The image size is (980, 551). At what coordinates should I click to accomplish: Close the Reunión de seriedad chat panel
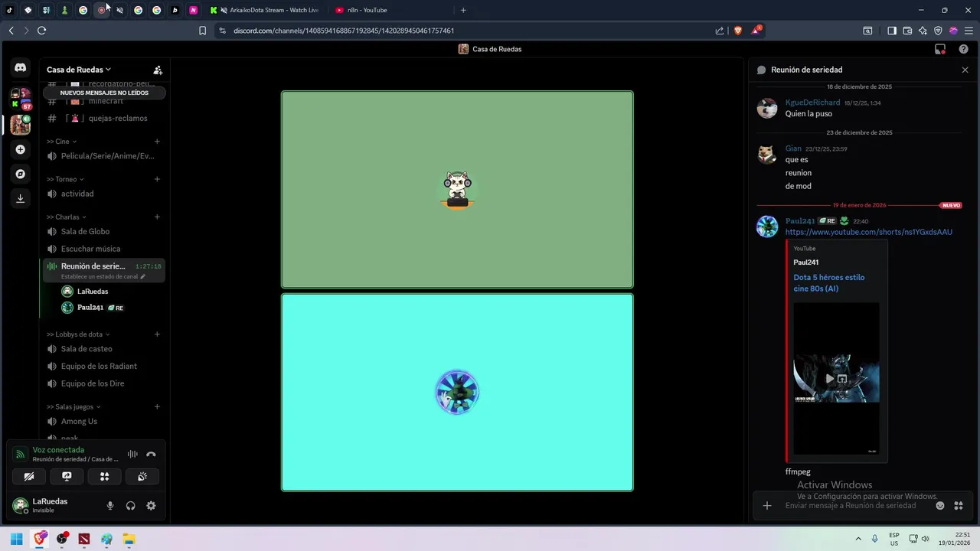click(x=965, y=70)
